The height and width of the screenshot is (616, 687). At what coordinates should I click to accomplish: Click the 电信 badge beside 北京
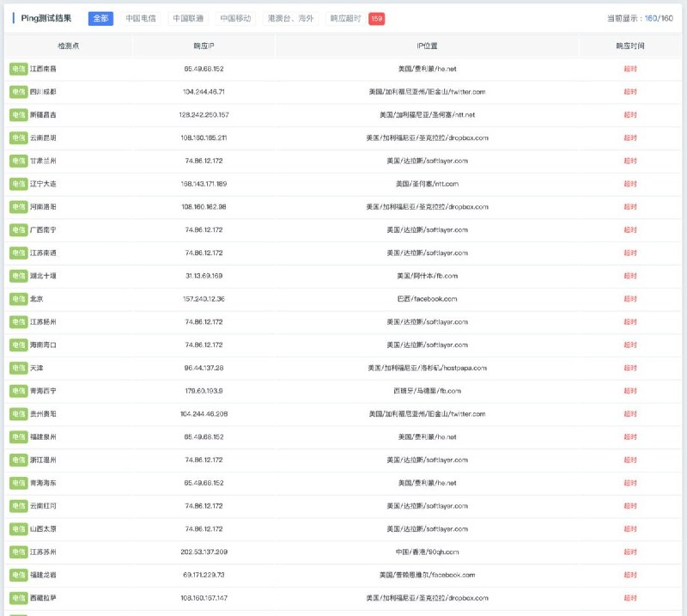18,299
